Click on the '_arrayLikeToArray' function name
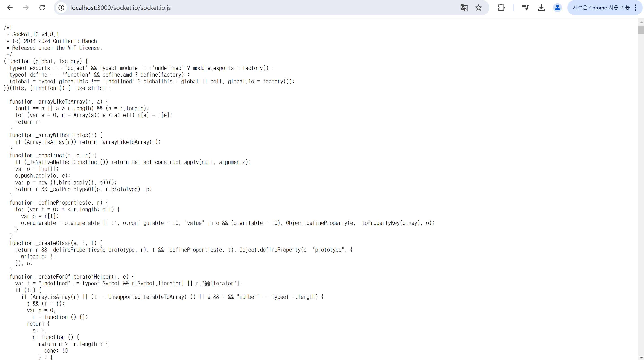This screenshot has height=360, width=644. click(x=61, y=102)
